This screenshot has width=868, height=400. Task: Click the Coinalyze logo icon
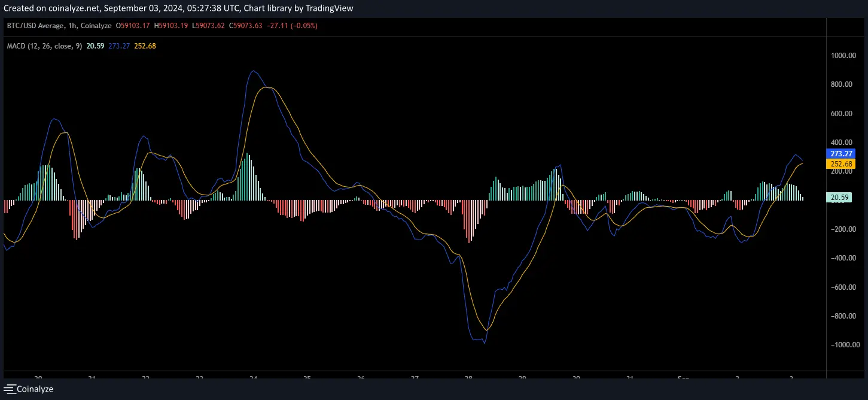9,389
